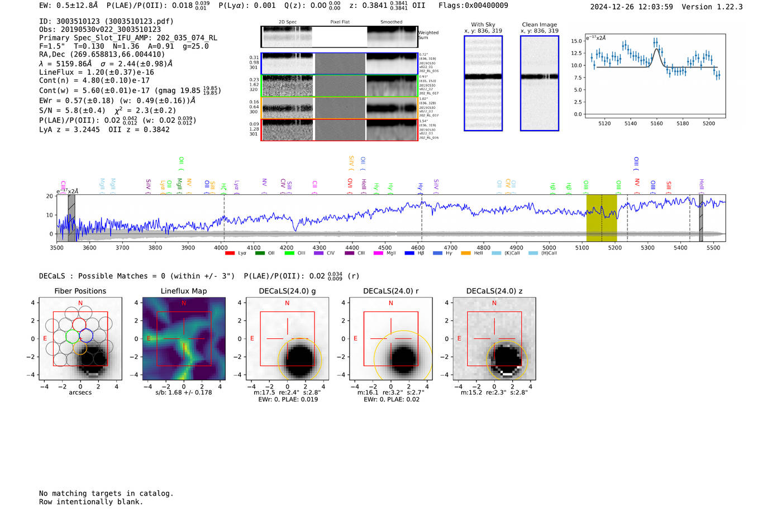Click the Pixel Flat column heading
The image size is (782, 532).
(340, 22)
